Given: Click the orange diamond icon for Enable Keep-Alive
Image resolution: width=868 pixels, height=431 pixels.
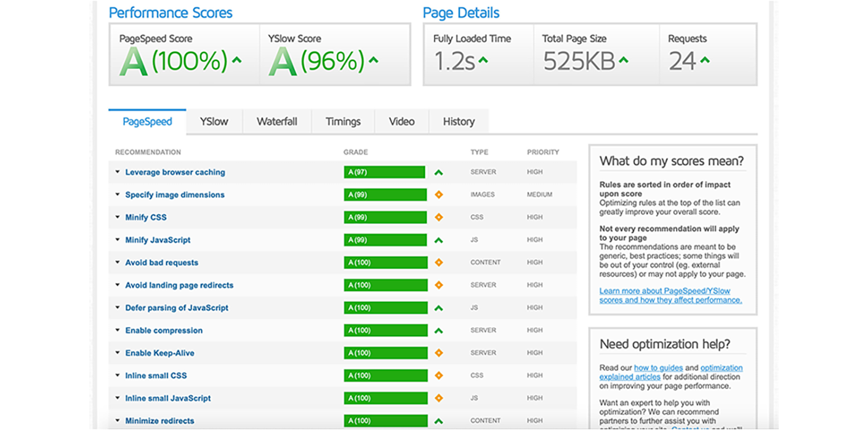Looking at the screenshot, I should 440,353.
